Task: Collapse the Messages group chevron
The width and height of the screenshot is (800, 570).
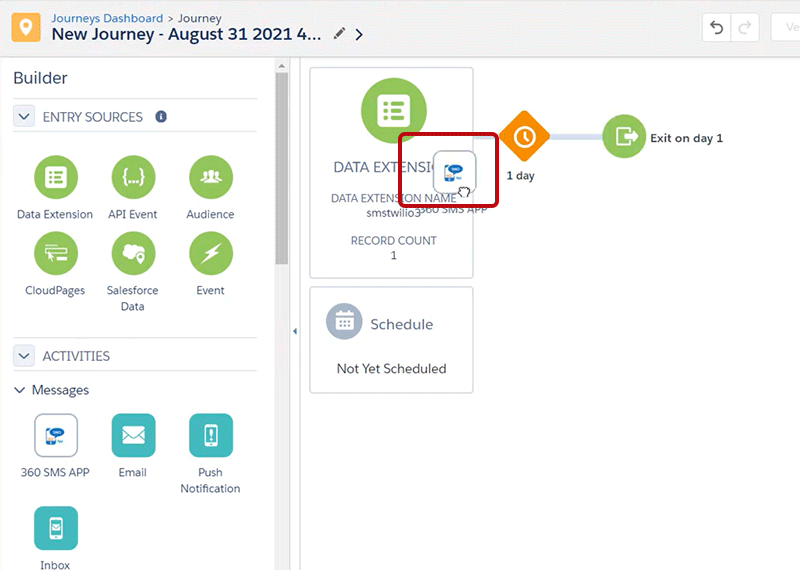Action: (x=20, y=390)
